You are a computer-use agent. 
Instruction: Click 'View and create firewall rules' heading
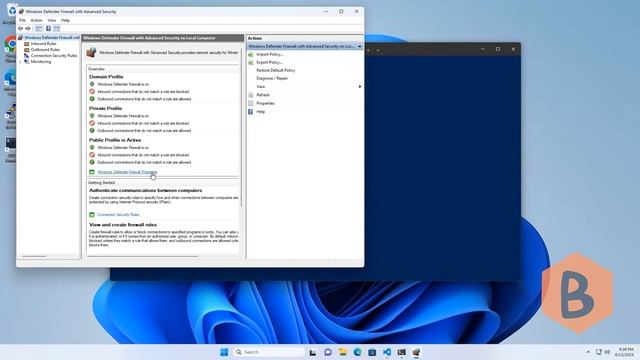pos(122,225)
